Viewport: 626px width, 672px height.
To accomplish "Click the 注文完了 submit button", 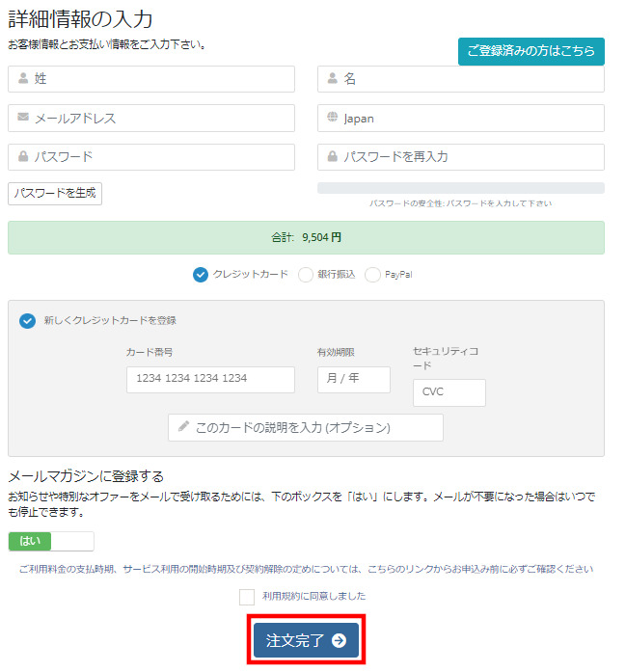I will pyautogui.click(x=306, y=640).
